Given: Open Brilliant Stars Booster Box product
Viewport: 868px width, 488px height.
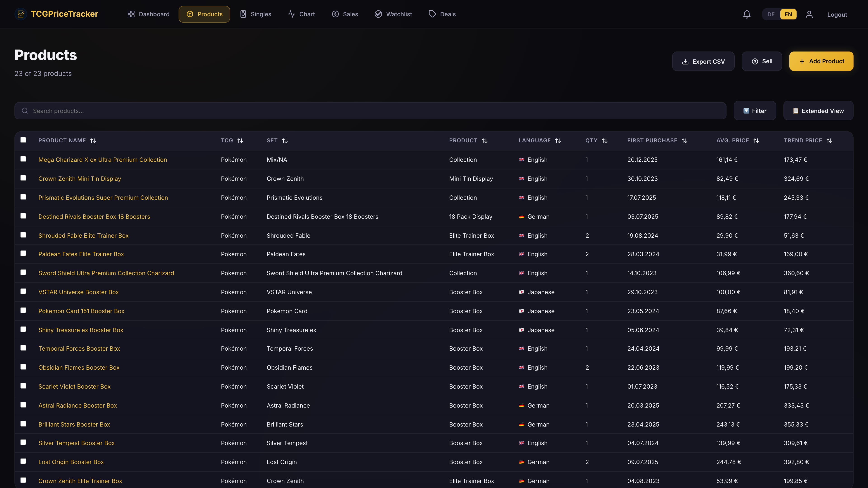Looking at the screenshot, I should coord(74,424).
